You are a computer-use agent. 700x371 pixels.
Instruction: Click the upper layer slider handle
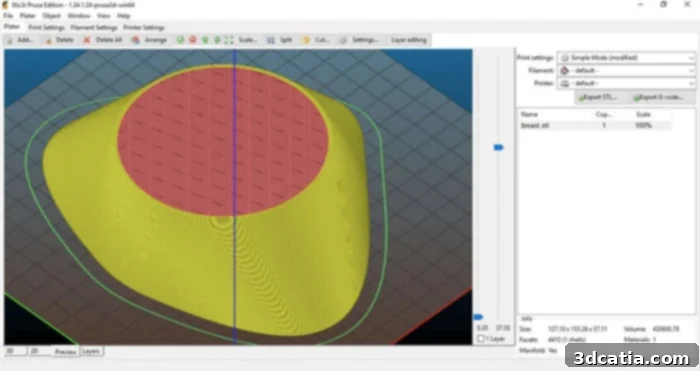[498, 147]
